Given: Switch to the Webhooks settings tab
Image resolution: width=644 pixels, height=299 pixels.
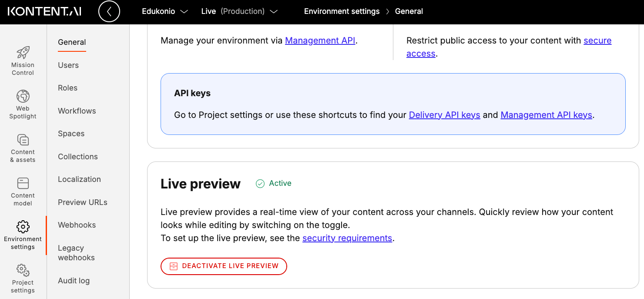Looking at the screenshot, I should [x=77, y=225].
